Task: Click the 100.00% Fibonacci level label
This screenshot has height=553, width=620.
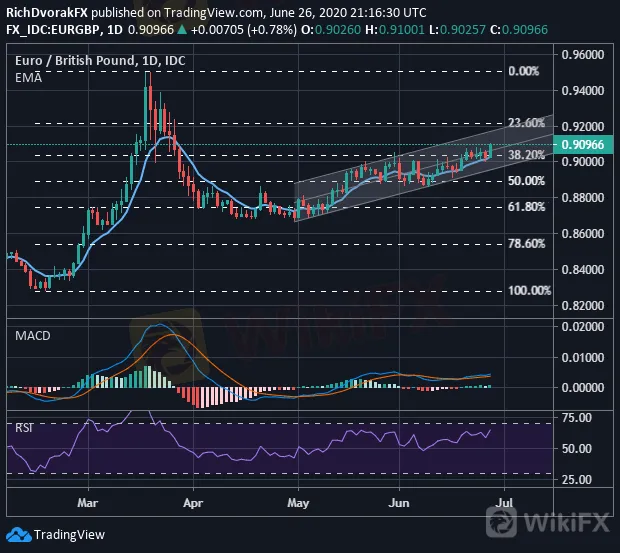Action: [527, 290]
